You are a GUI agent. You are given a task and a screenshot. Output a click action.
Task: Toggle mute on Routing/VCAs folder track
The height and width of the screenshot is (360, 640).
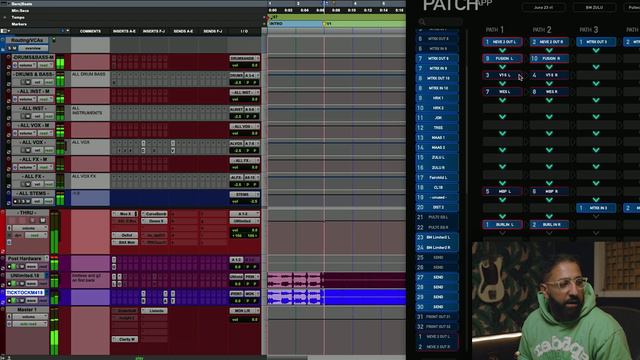[15, 48]
